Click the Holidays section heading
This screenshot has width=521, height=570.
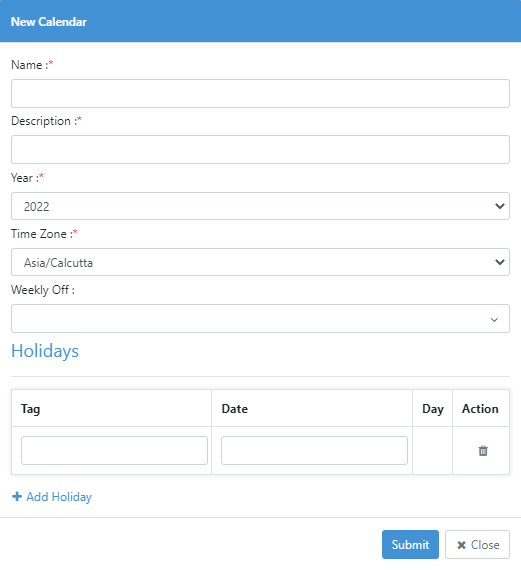point(45,351)
